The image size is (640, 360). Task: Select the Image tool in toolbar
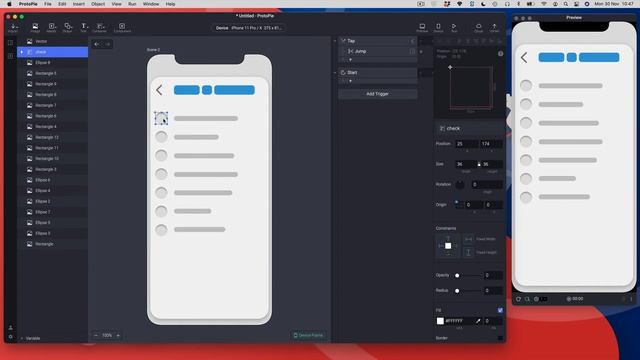click(x=35, y=28)
